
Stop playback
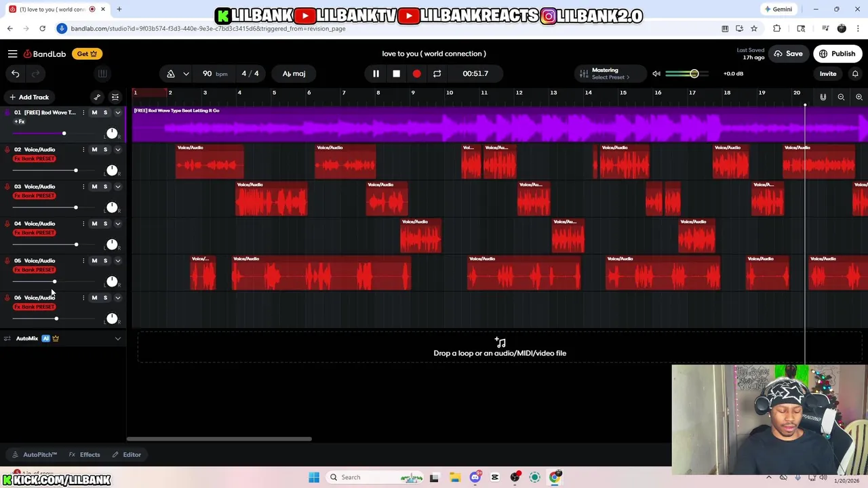396,73
